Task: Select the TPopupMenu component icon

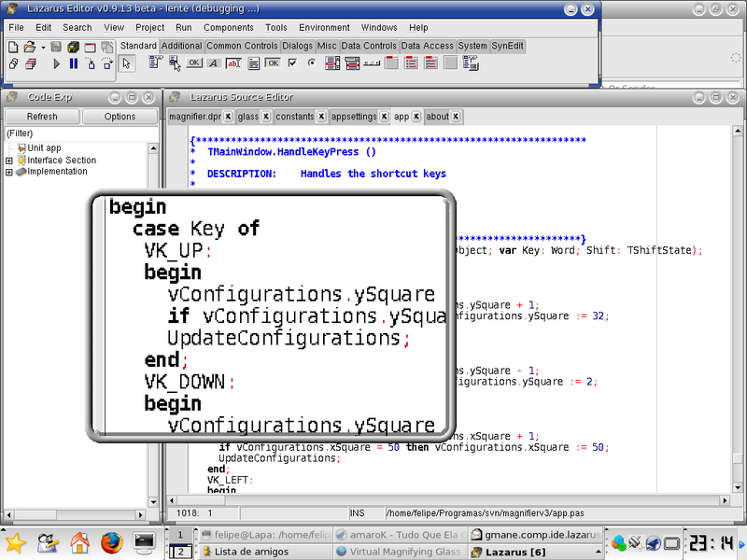Action: pyautogui.click(x=174, y=63)
